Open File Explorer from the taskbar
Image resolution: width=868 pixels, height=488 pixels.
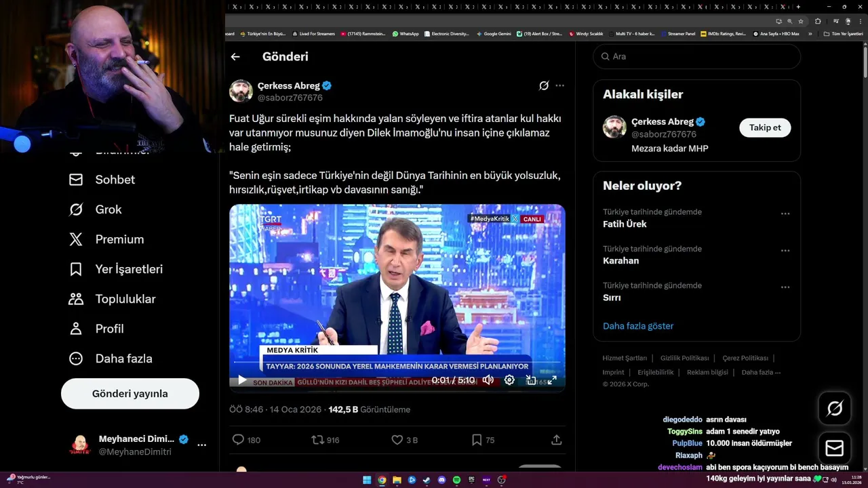[x=397, y=480]
